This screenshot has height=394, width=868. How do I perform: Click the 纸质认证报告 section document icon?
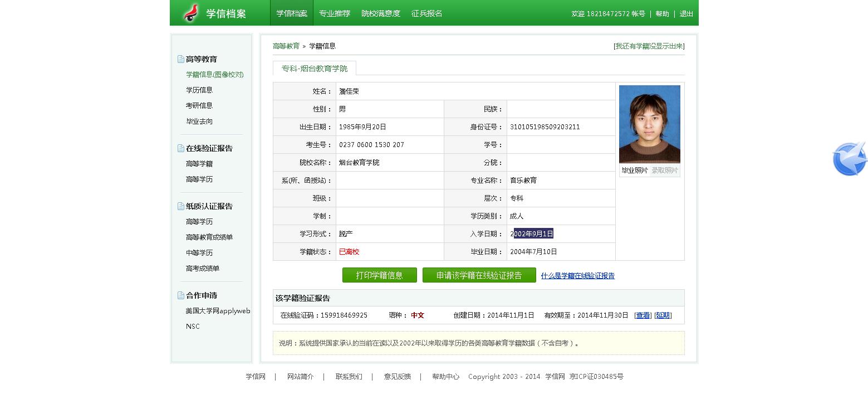[x=180, y=206]
